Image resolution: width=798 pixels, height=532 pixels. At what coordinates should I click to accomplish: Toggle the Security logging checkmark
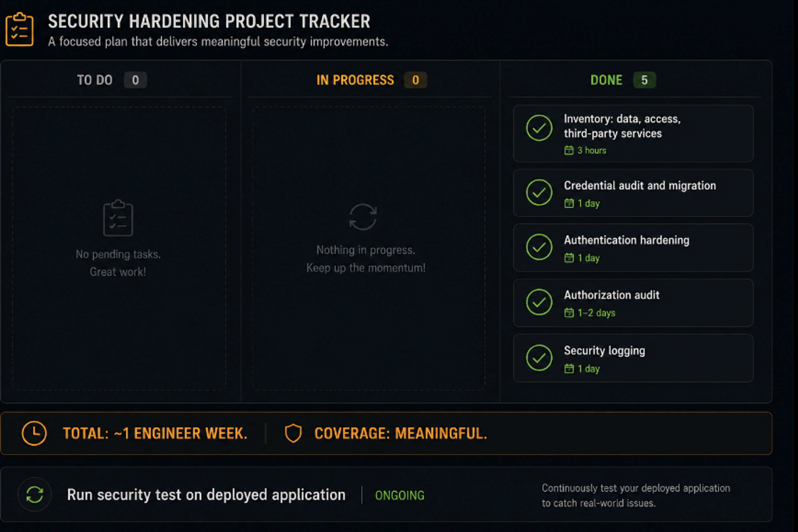click(x=539, y=358)
